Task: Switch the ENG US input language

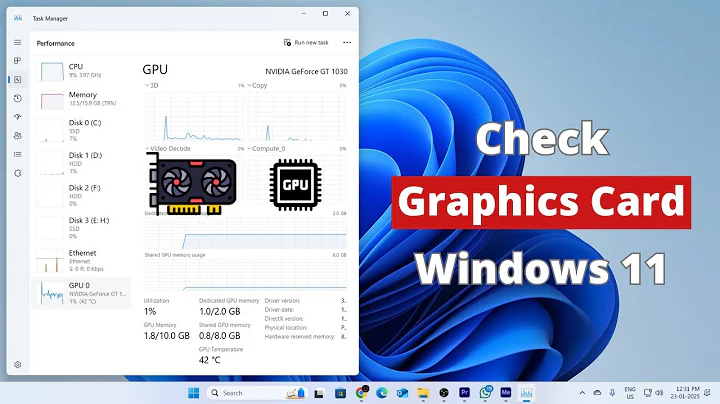Action: click(630, 393)
